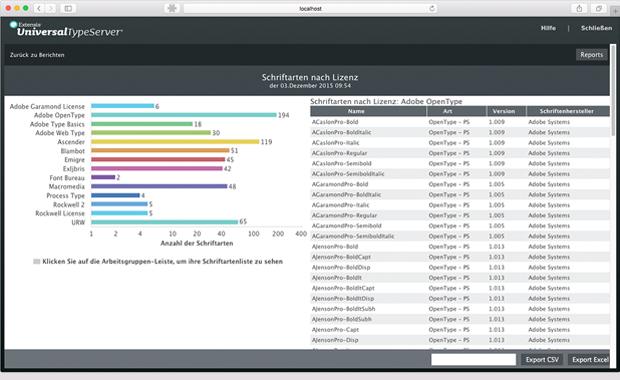Screen dimensions: 620x380
Task: Sort by Schriftenhersteller column header
Action: [568, 111]
